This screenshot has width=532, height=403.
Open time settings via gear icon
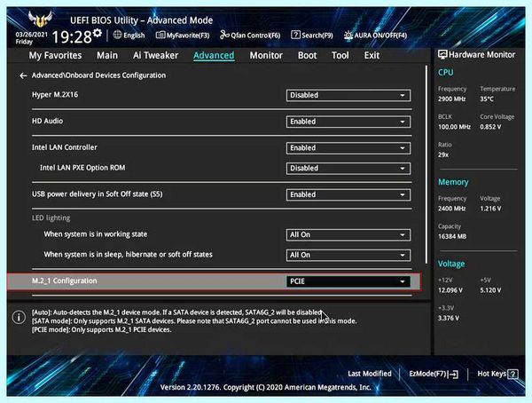98,33
